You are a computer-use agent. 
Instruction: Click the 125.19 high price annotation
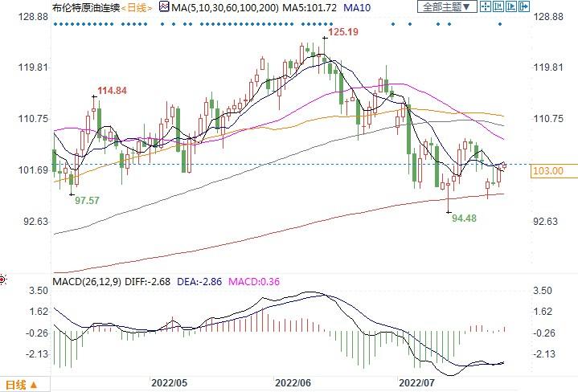tap(342, 32)
